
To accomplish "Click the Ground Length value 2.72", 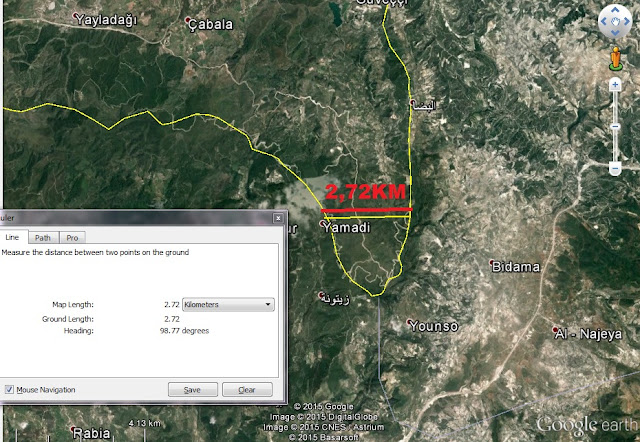I will pos(172,319).
